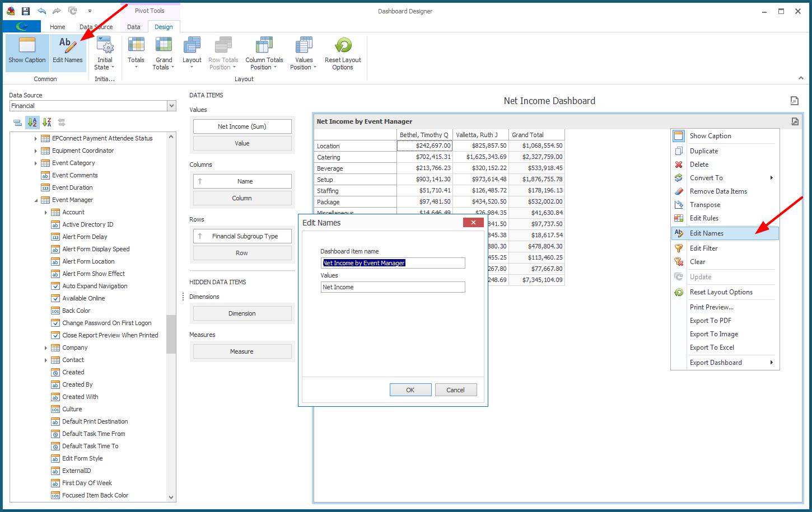Select Close Report Preview When Printed field
The width and height of the screenshot is (812, 512).
(110, 335)
